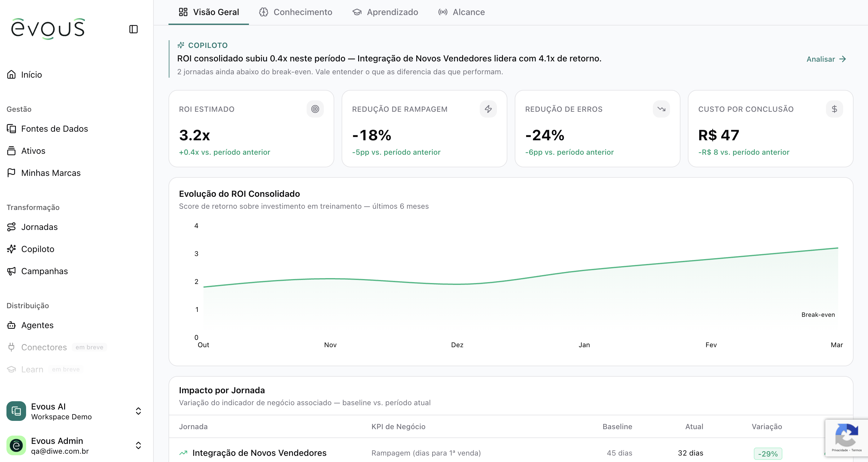Expand the Evous Admin account menu
The image size is (868, 462).
138,445
